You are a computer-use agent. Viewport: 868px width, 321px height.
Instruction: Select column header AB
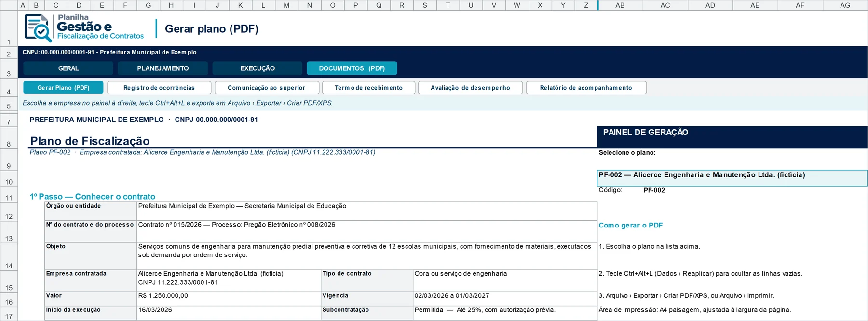[x=620, y=5]
